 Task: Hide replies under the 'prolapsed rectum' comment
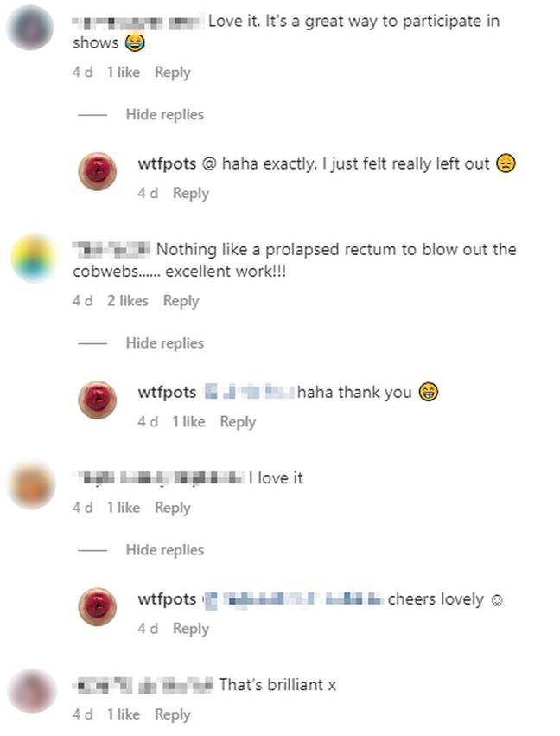point(164,343)
